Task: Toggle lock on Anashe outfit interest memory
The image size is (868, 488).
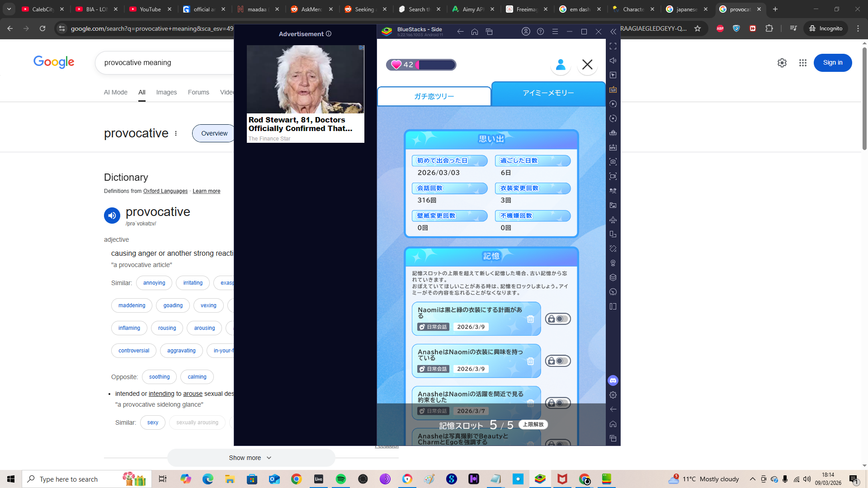Action: [x=558, y=361]
